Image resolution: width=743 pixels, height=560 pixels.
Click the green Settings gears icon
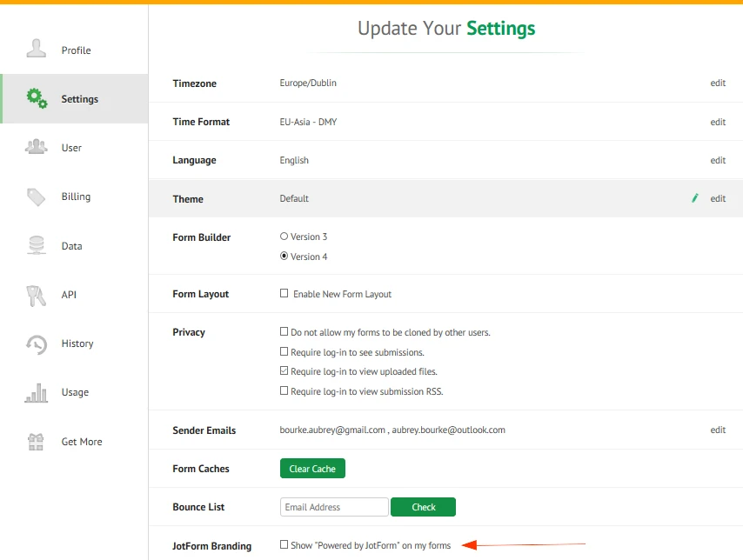37,98
